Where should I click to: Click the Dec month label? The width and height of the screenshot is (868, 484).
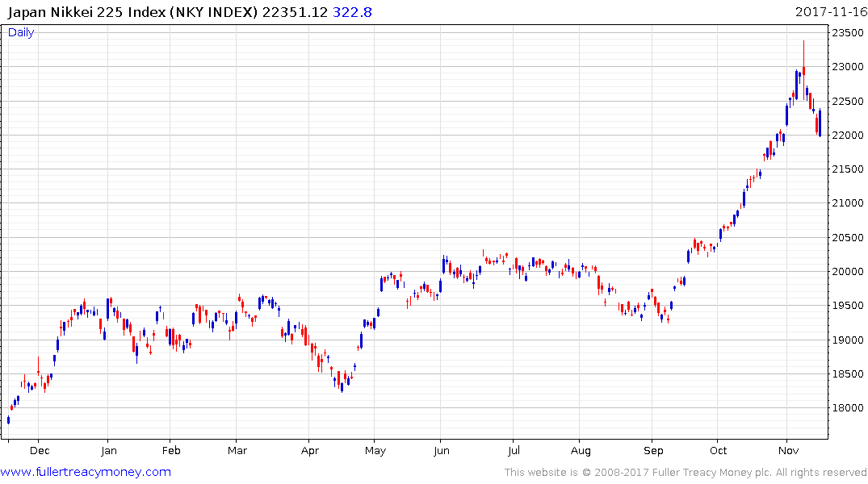40,451
